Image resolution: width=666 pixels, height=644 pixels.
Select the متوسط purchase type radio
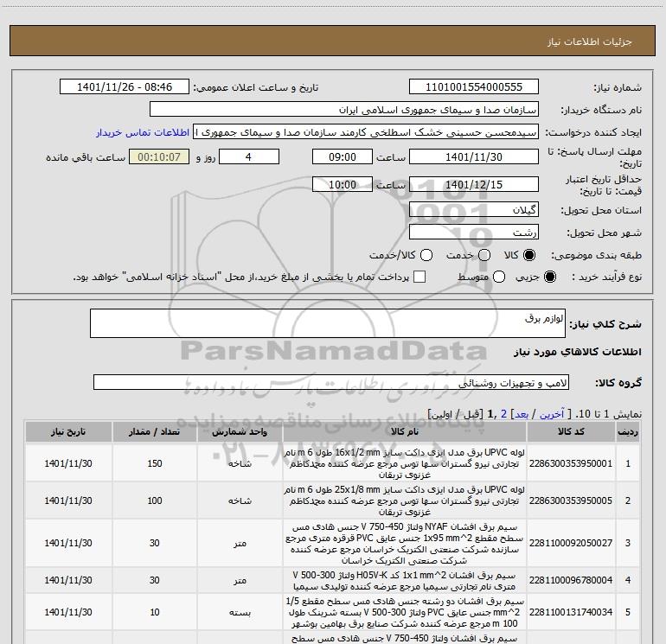(x=499, y=277)
